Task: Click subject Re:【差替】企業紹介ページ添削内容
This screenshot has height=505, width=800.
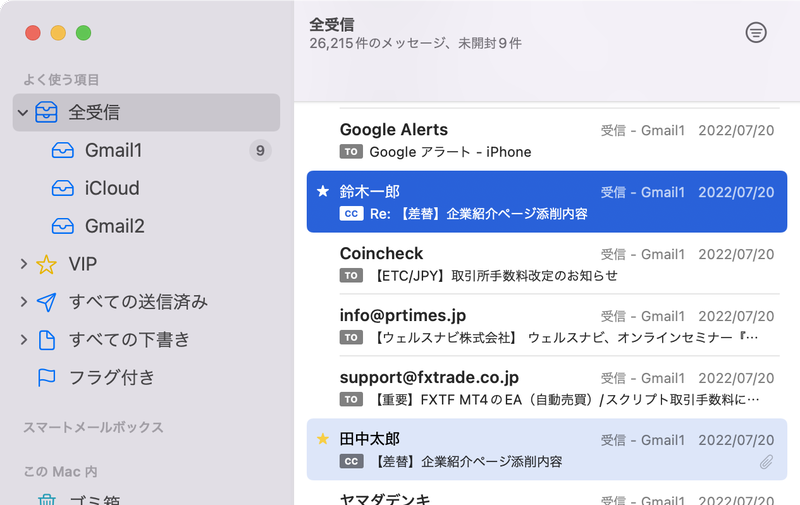Action: point(479,213)
